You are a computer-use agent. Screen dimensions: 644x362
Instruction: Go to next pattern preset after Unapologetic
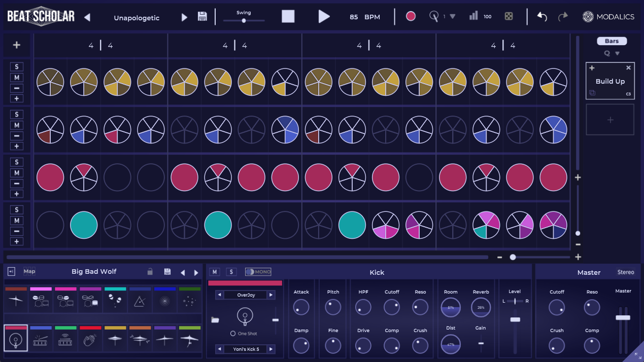(x=184, y=17)
